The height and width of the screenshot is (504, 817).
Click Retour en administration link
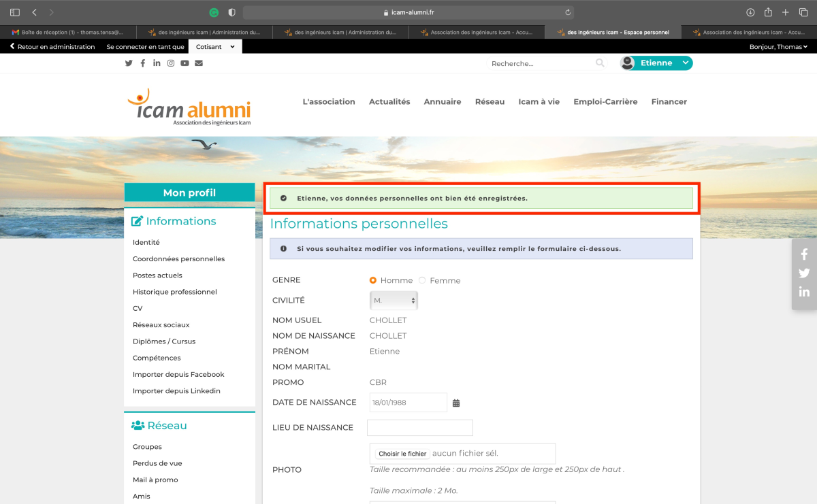click(x=52, y=47)
